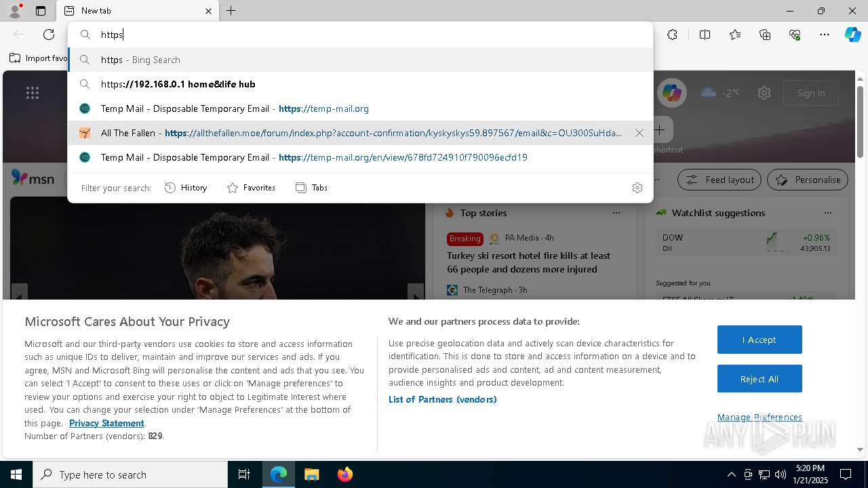Open the Extensions toolbar icon

point(672,35)
